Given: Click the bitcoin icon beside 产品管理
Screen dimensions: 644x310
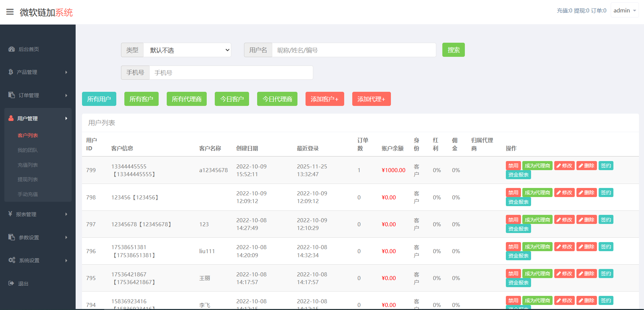Looking at the screenshot, I should [11, 72].
